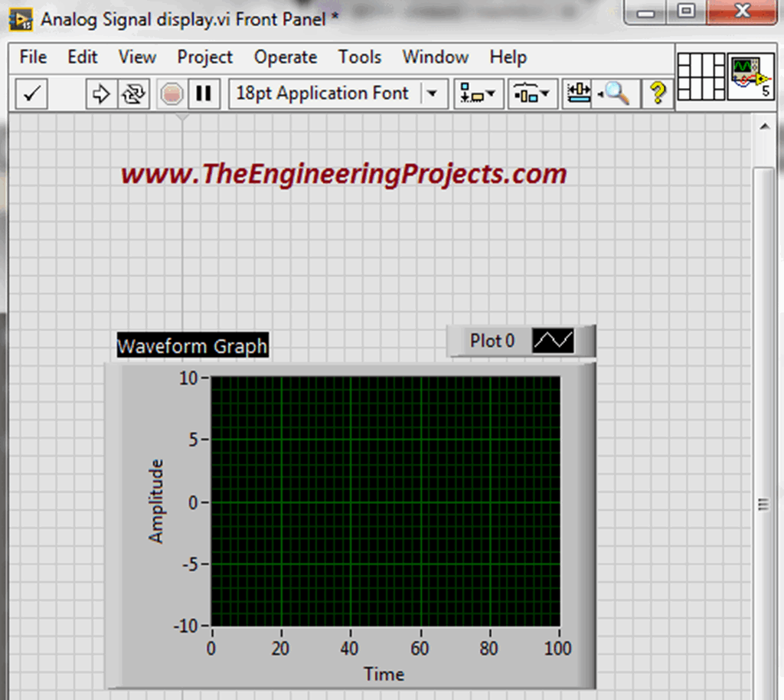Open the Align Objects dropdown
The image size is (784, 700).
[x=479, y=93]
